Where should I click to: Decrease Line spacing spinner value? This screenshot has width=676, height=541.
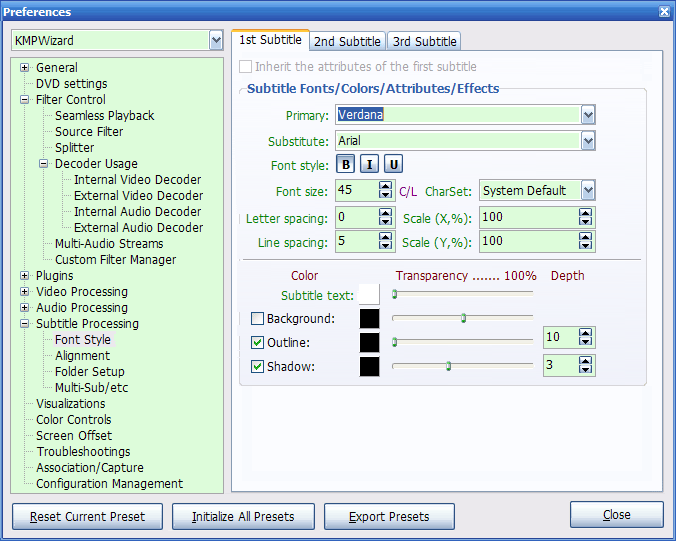(x=386, y=246)
